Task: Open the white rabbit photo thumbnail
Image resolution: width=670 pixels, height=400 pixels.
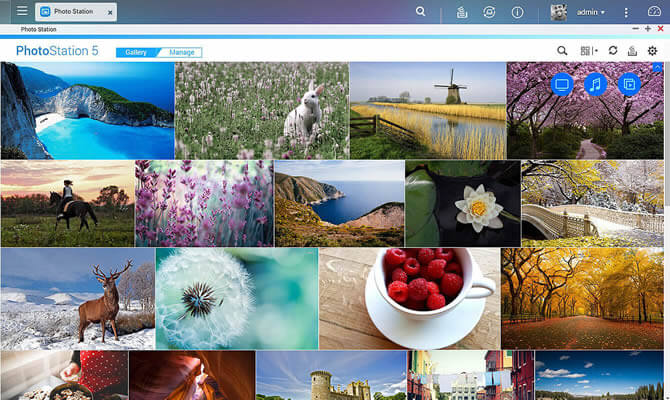Action: point(261,110)
